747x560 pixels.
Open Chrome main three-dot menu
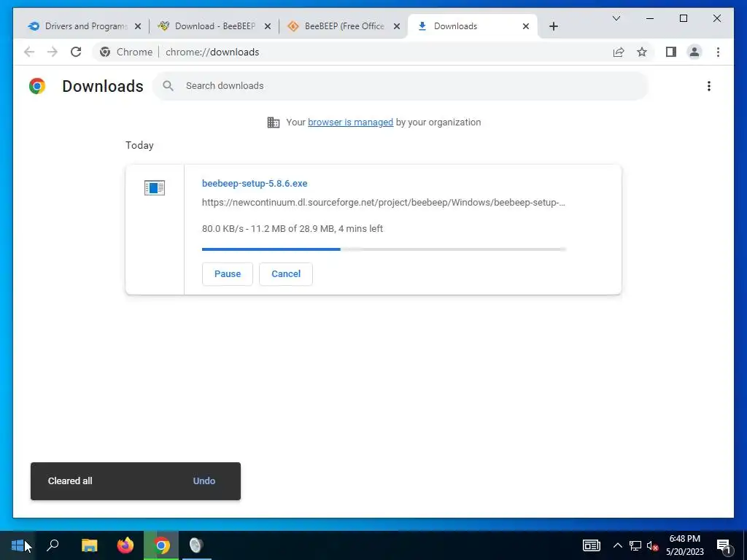(718, 52)
